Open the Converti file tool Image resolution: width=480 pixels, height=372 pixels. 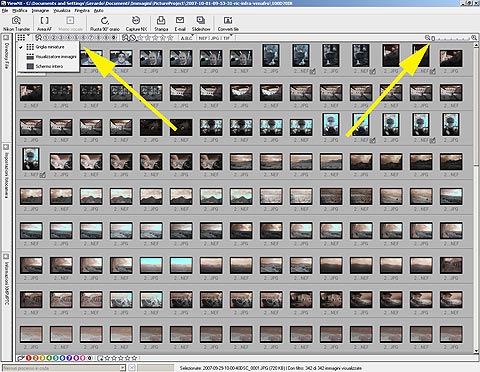point(228,24)
